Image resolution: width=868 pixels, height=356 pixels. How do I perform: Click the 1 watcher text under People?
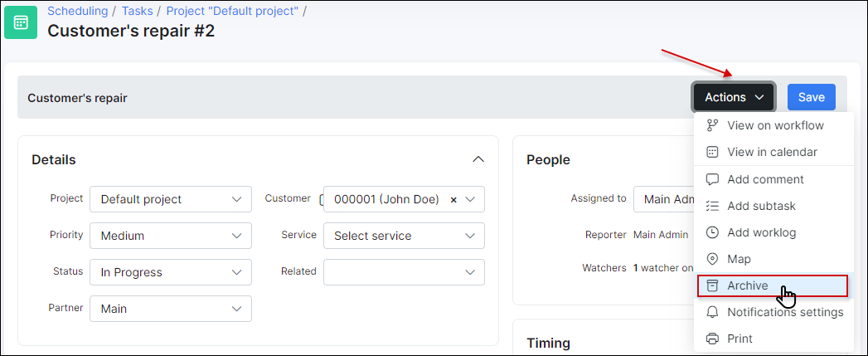tap(663, 268)
